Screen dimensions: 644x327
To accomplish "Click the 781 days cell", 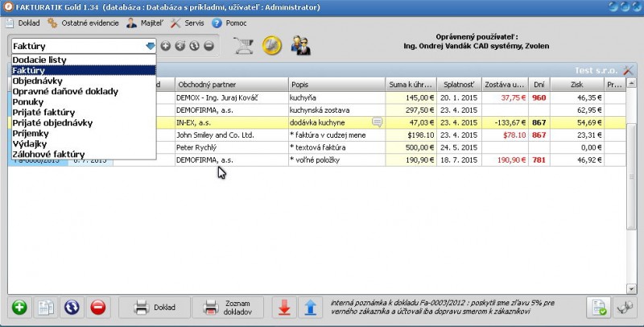I will 539,159.
